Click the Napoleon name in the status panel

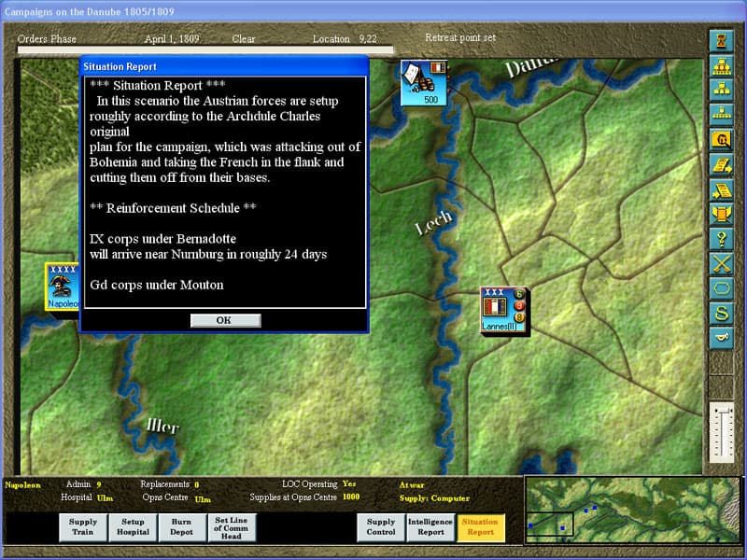22,485
